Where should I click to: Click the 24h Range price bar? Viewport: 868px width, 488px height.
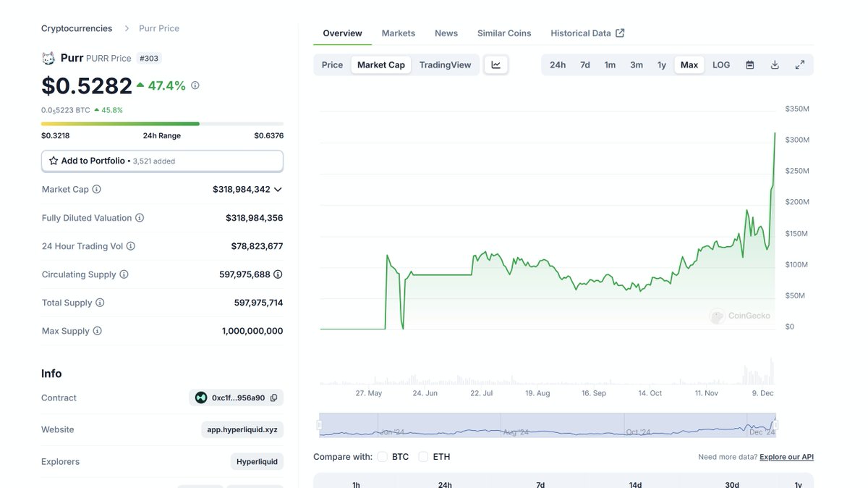(x=162, y=124)
